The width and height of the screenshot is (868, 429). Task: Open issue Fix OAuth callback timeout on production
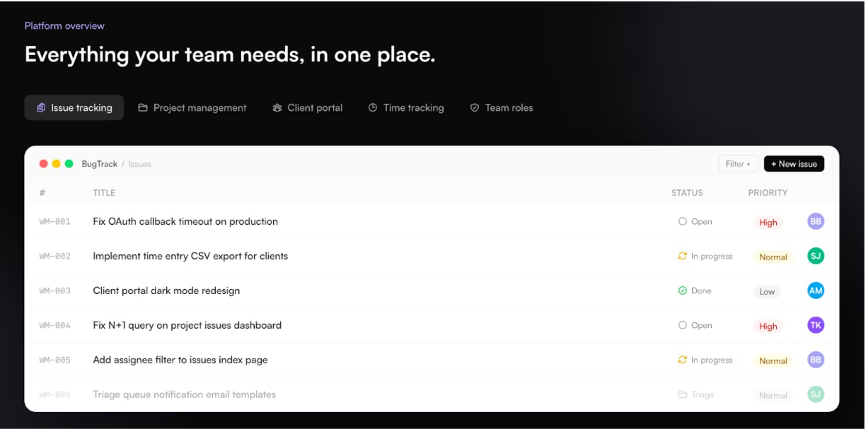pyautogui.click(x=185, y=221)
